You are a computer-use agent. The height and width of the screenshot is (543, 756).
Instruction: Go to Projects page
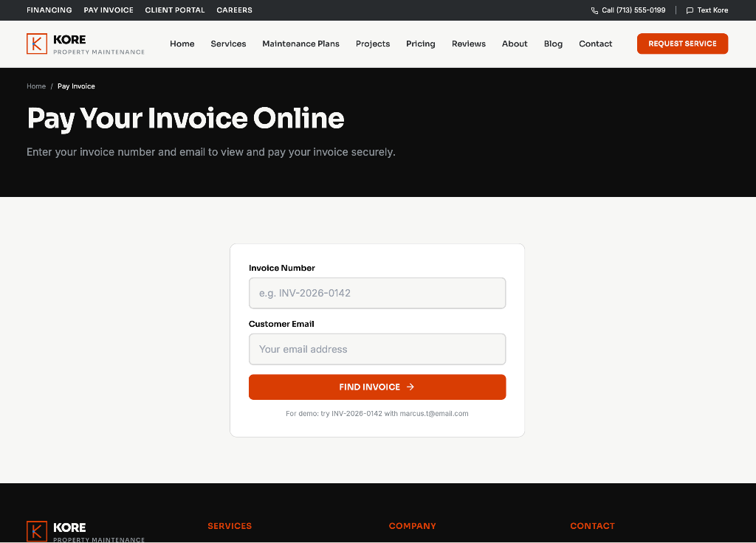(x=373, y=44)
